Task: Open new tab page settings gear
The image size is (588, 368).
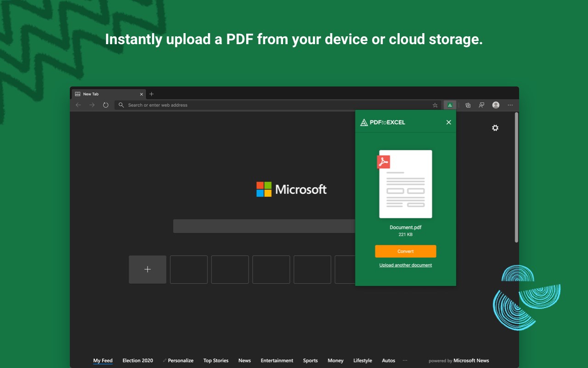Action: [x=495, y=128]
